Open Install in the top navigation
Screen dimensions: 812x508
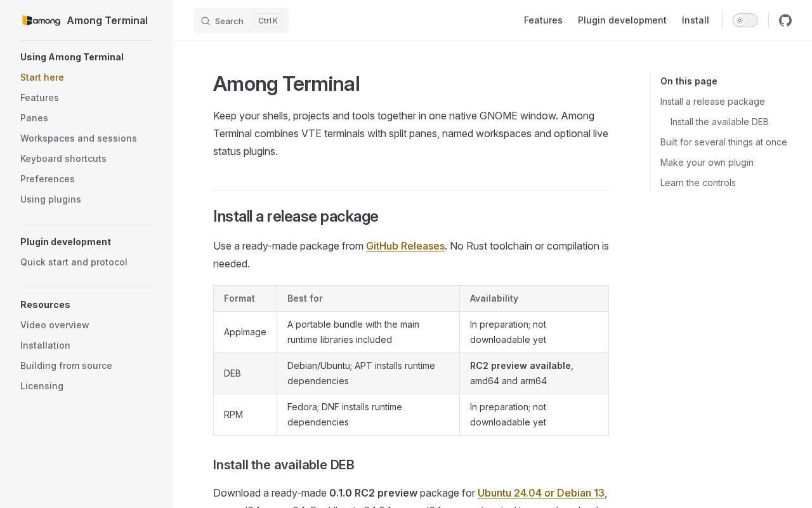(695, 20)
